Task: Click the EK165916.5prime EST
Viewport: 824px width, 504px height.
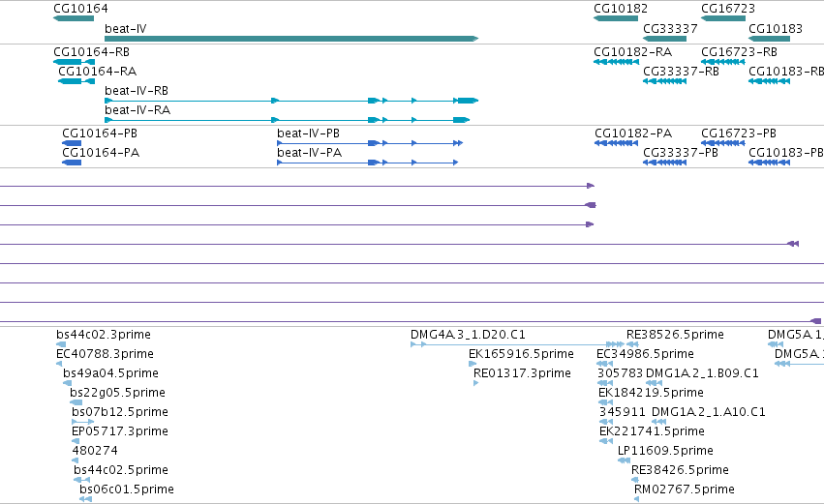Action: (473, 364)
